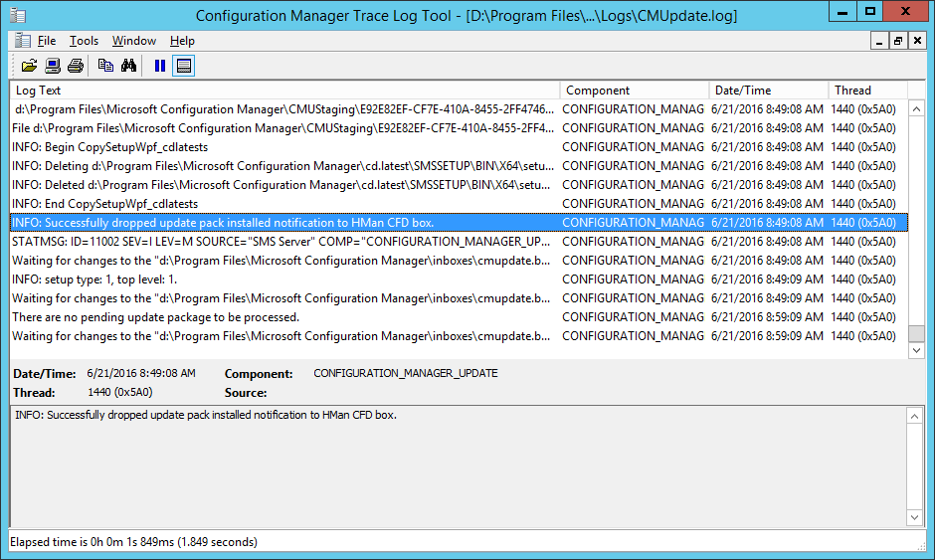Toggle the Show/Hide Details pane icon

(184, 66)
